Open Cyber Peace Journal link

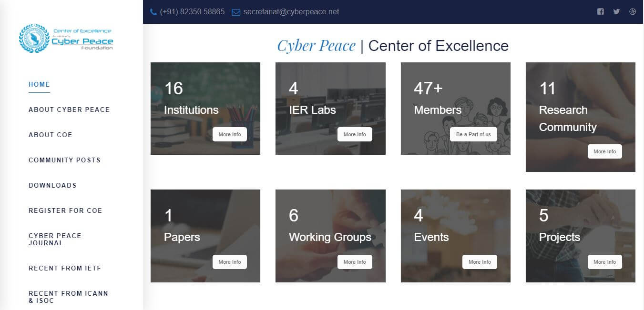pos(55,239)
